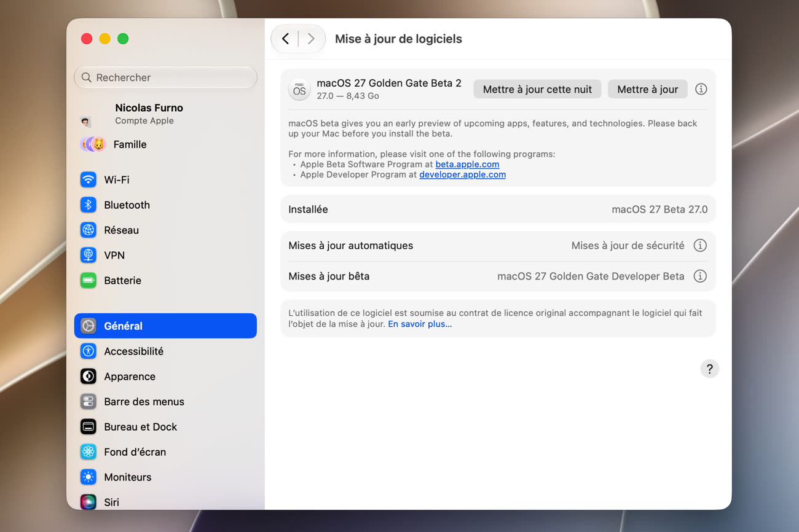Open the Barre des menus sidebar label
Viewport: 799px width, 532px height.
tap(144, 401)
